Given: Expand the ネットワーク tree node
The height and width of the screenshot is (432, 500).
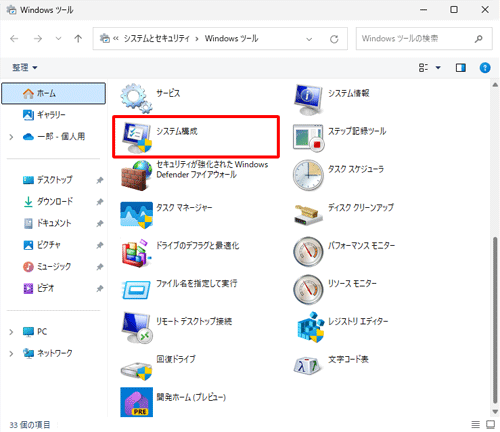Looking at the screenshot, I should (x=11, y=354).
